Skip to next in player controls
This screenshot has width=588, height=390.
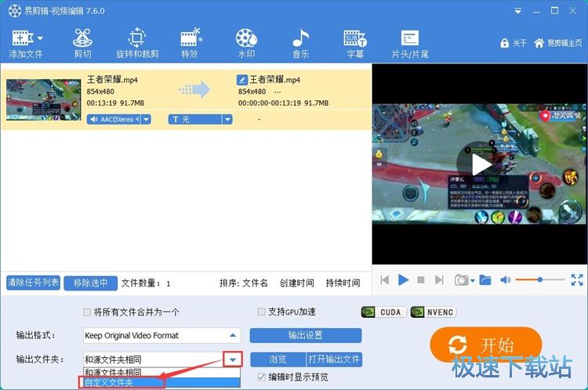tap(439, 280)
